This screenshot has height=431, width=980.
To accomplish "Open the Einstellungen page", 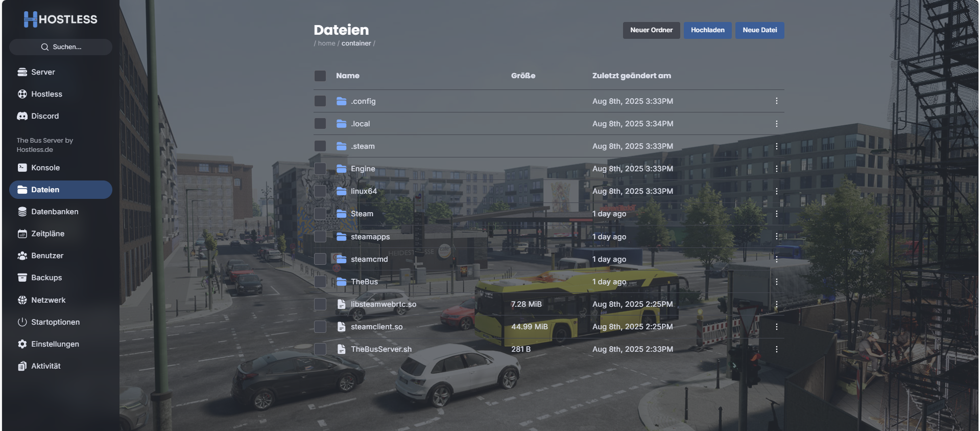I will point(61,344).
